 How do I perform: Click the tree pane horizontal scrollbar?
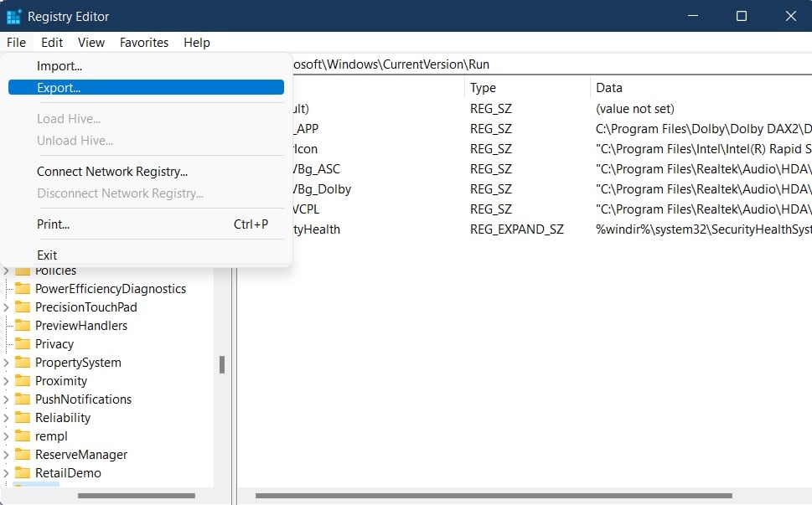tap(137, 496)
